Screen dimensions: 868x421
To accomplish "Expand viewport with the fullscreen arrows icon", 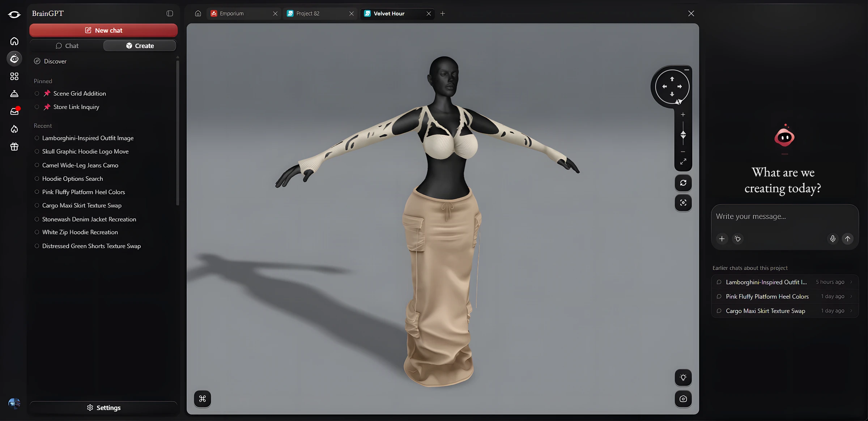I will pos(683,162).
